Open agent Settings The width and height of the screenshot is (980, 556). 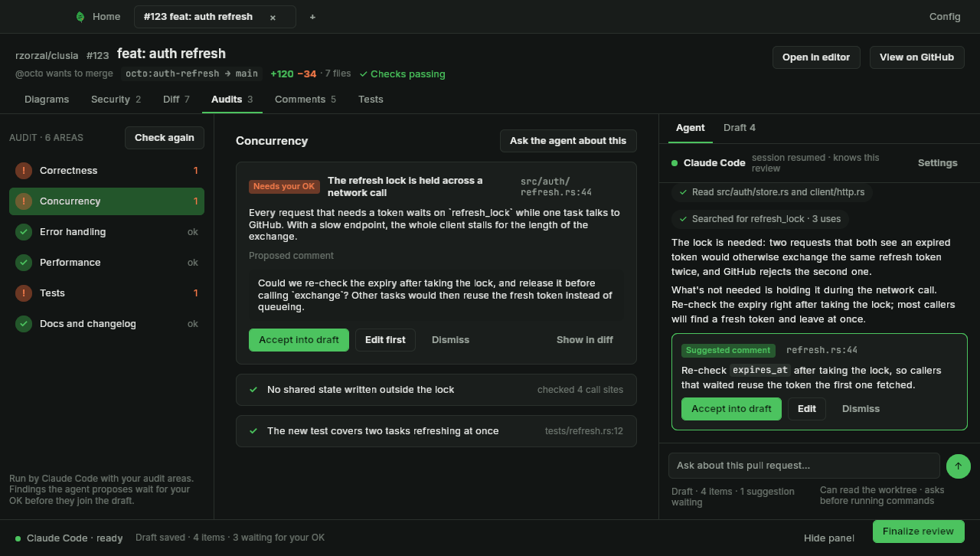[x=937, y=163]
